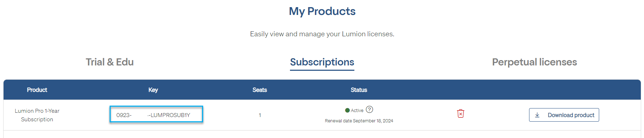This screenshot has width=644, height=138.
Task: Click the Product column header
Action: (37, 90)
